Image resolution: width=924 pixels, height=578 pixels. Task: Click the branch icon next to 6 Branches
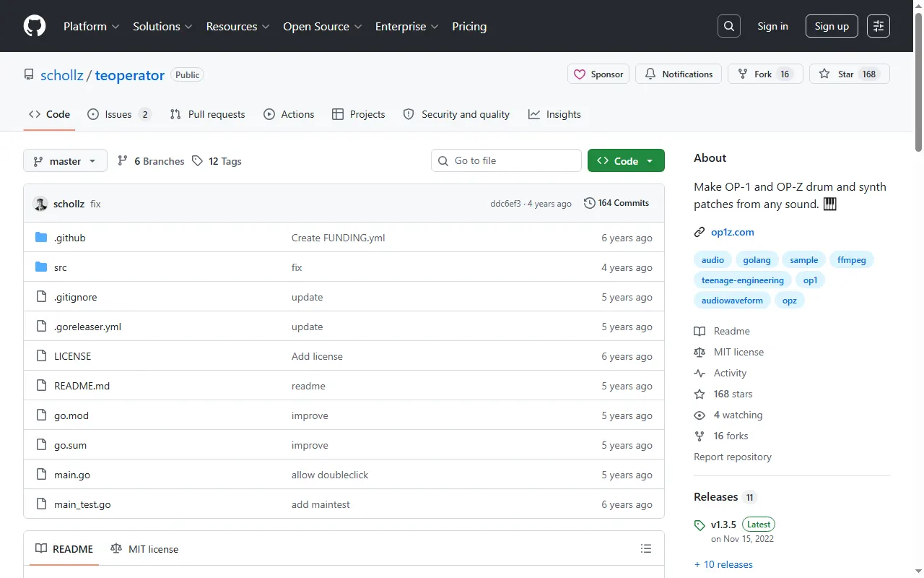123,161
